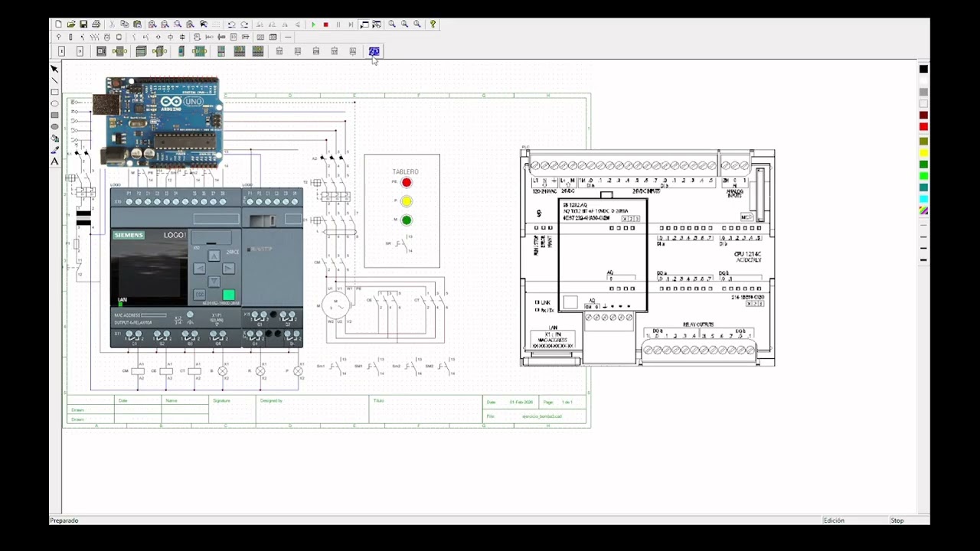980x551 pixels.
Task: Create a new document with the New icon
Action: click(58, 24)
